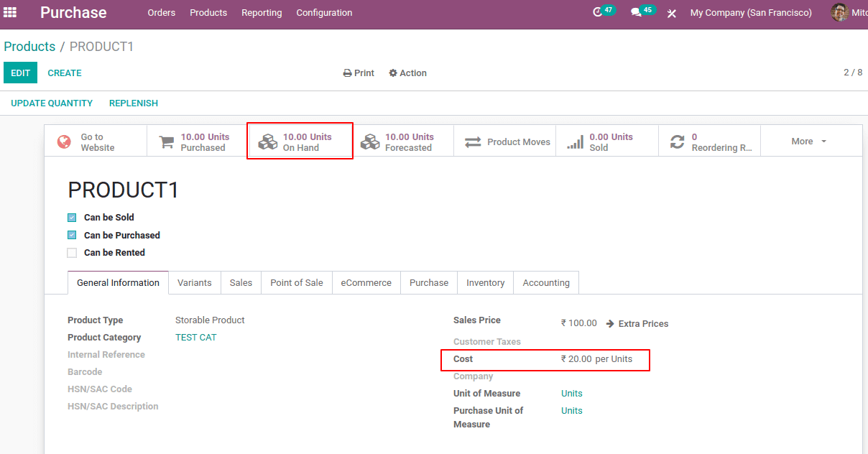Viewport: 868px width, 454px height.
Task: Switch to the Inventory tab
Action: tap(486, 283)
